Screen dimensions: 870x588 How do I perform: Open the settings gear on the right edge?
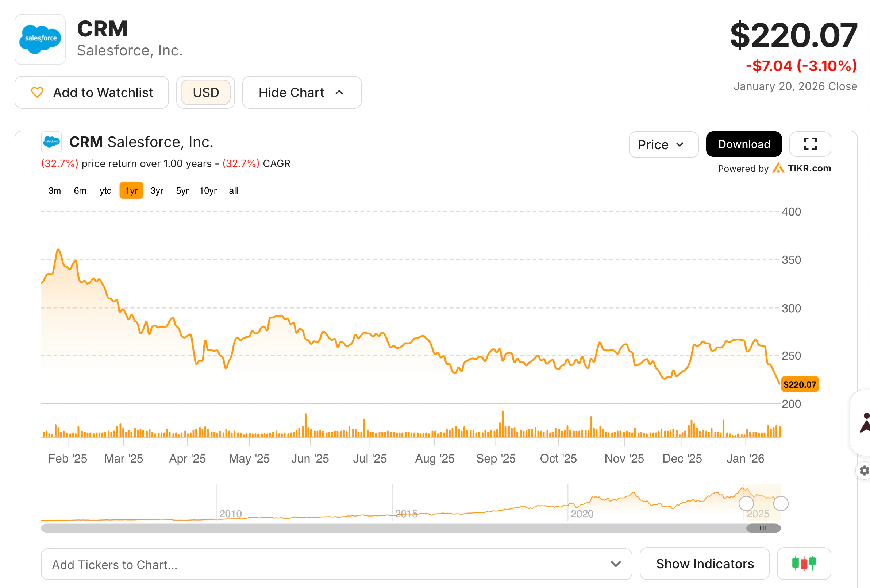click(864, 471)
